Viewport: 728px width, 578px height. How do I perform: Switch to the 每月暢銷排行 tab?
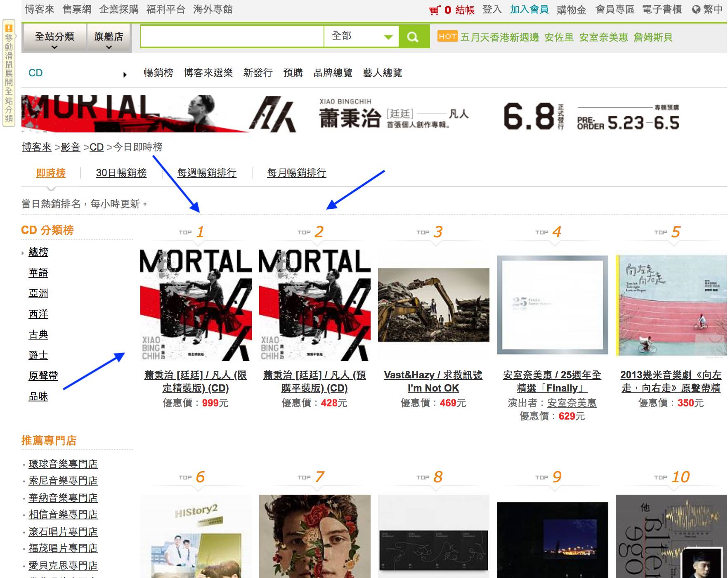point(297,173)
